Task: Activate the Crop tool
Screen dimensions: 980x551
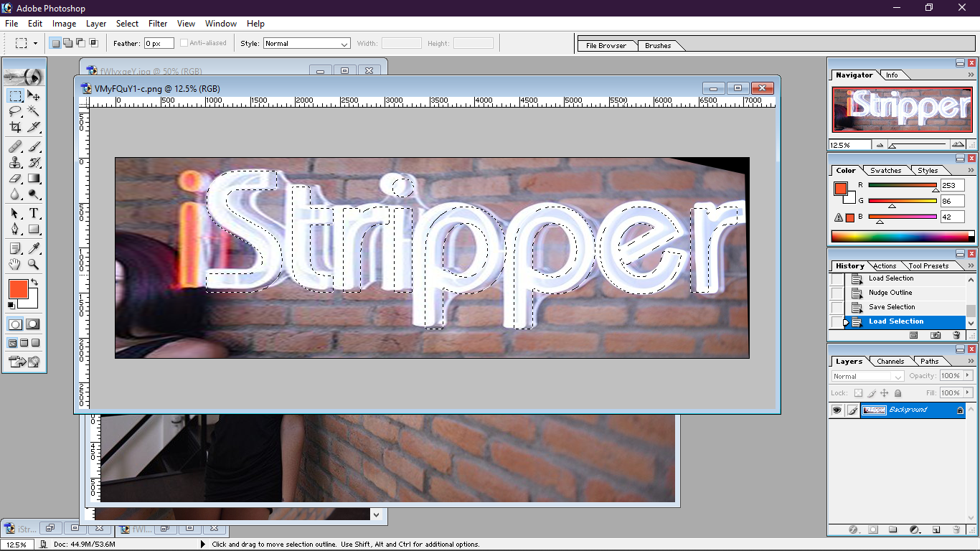Action: pos(15,128)
